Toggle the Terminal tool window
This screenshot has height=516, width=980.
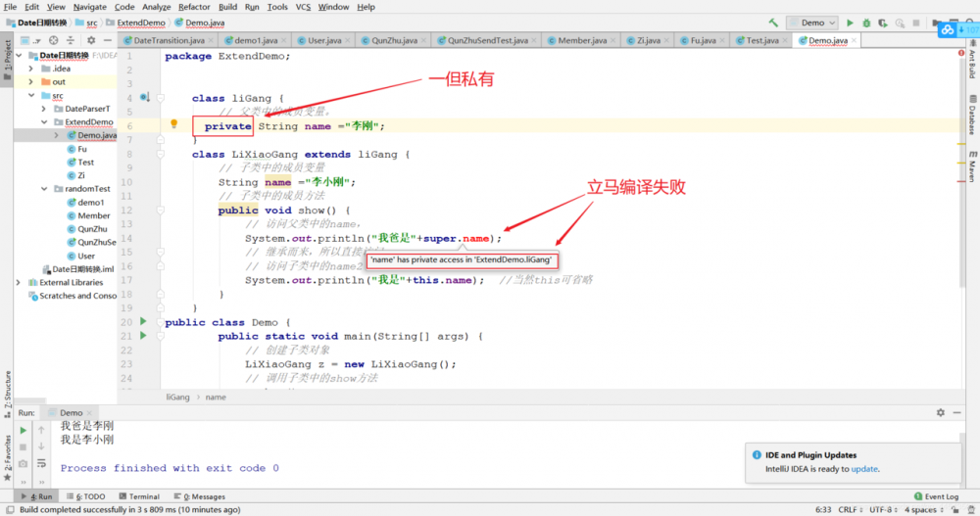[x=139, y=496]
